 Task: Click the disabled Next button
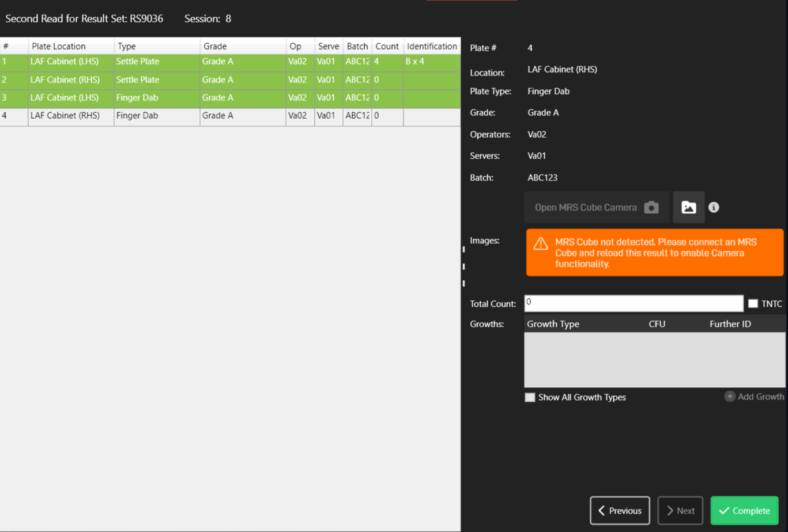point(680,511)
